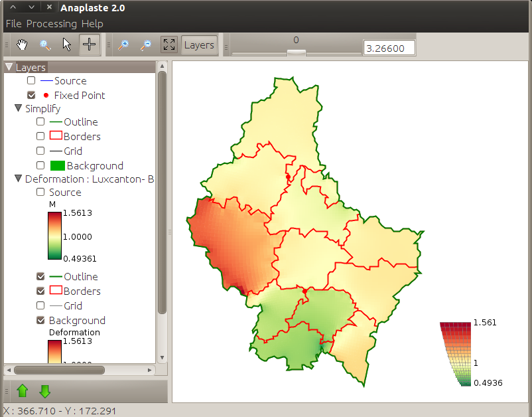
Task: Click the Layers toolbar button
Action: pyautogui.click(x=199, y=45)
